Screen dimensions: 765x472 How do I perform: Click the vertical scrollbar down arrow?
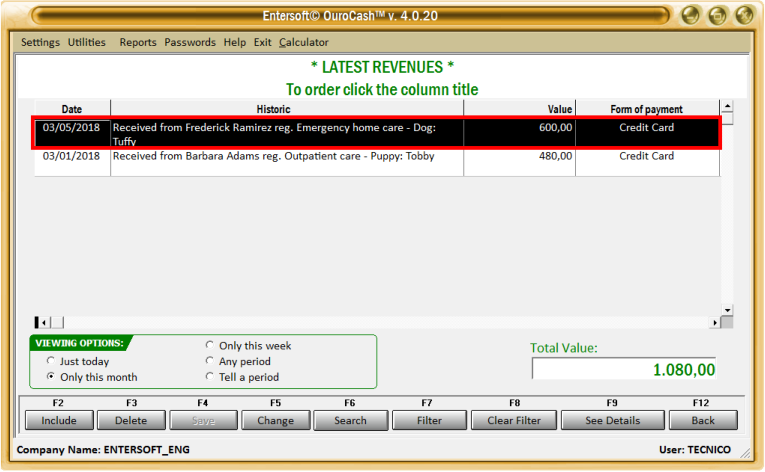[x=727, y=310]
